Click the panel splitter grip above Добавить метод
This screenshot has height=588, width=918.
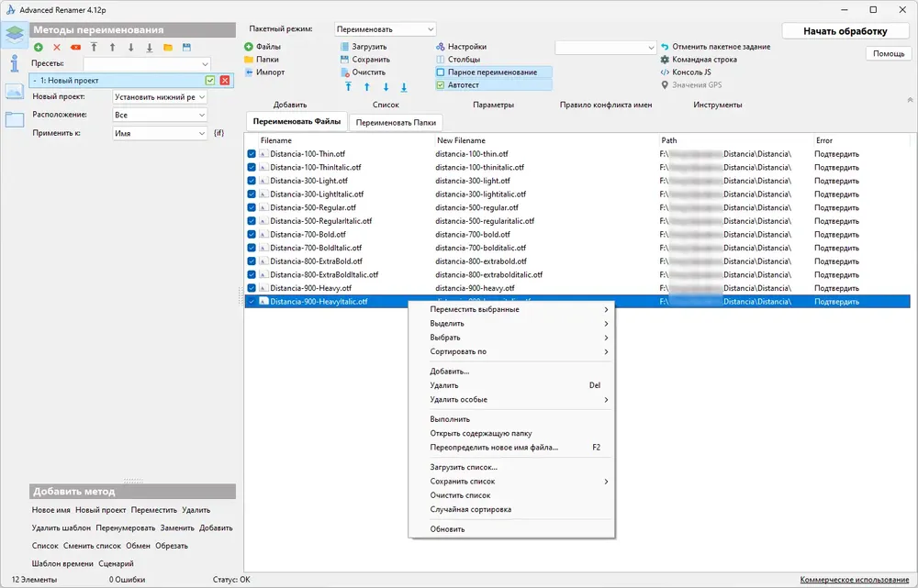coord(133,481)
